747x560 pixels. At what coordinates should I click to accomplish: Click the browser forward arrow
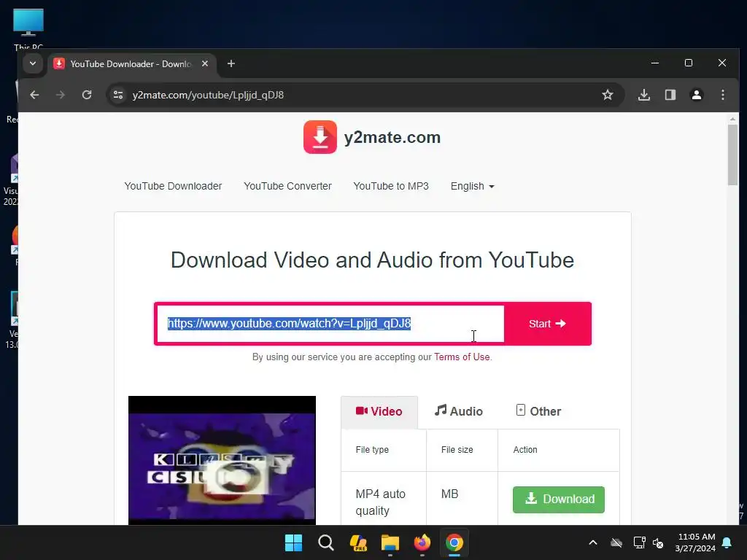[x=60, y=95]
